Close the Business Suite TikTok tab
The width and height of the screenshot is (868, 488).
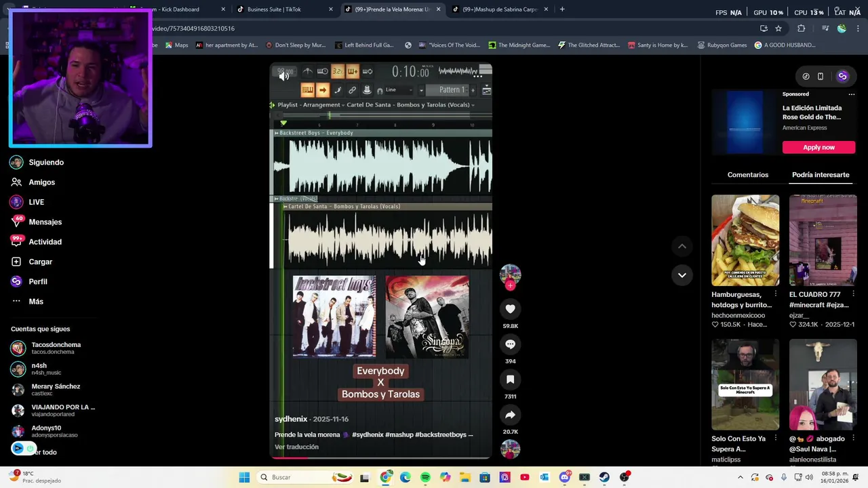(331, 9)
